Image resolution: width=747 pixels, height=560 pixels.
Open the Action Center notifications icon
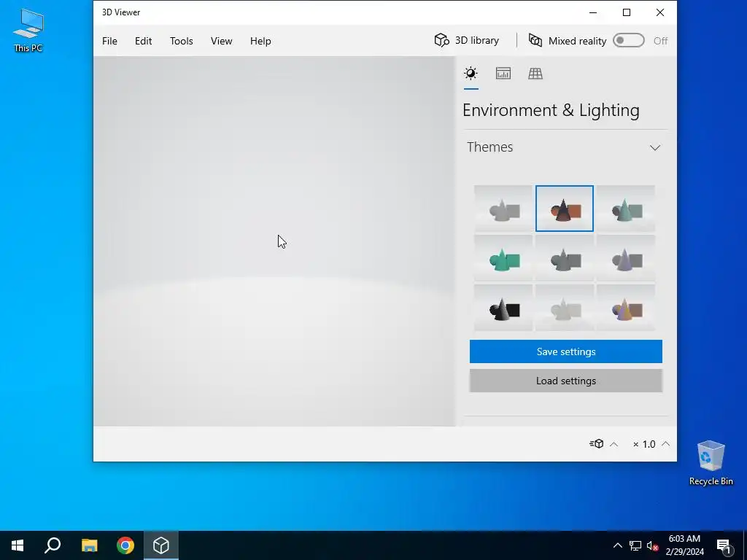(724, 546)
